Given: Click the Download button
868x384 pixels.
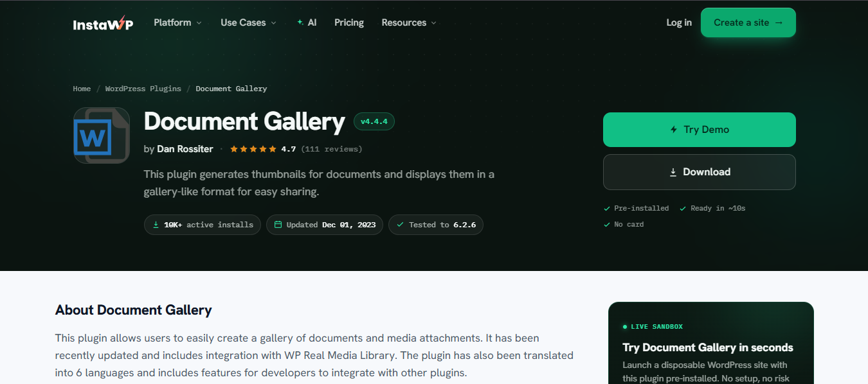Looking at the screenshot, I should 700,172.
